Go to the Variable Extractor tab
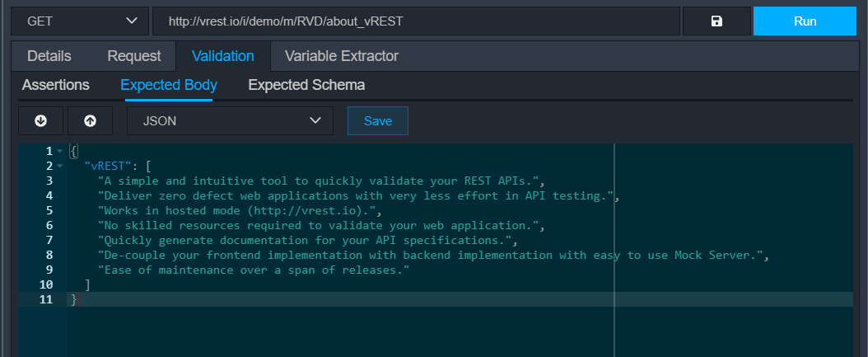 pos(341,56)
